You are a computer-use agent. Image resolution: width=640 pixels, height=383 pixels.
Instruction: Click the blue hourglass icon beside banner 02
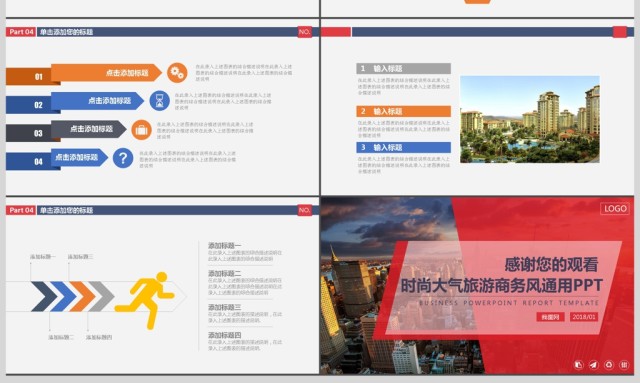(160, 101)
